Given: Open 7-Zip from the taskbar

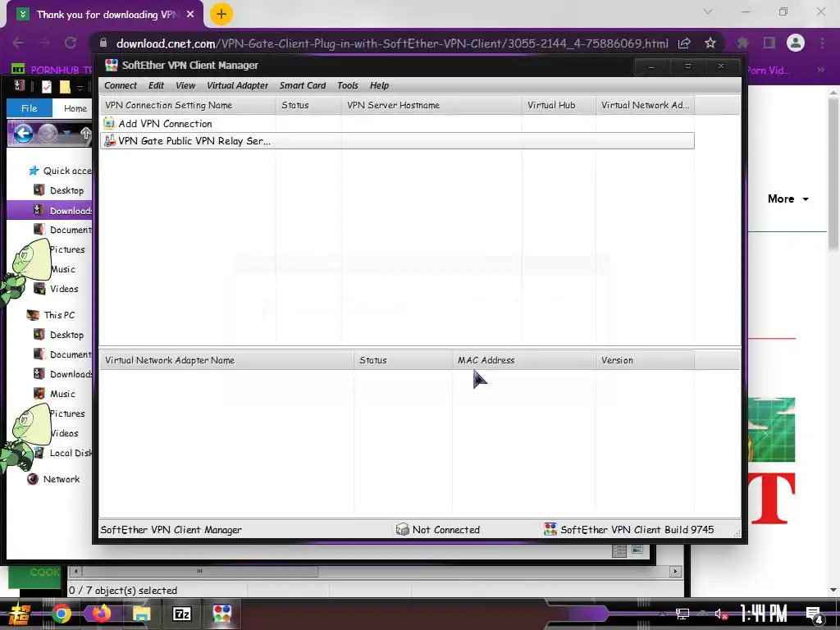Looking at the screenshot, I should point(182,614).
